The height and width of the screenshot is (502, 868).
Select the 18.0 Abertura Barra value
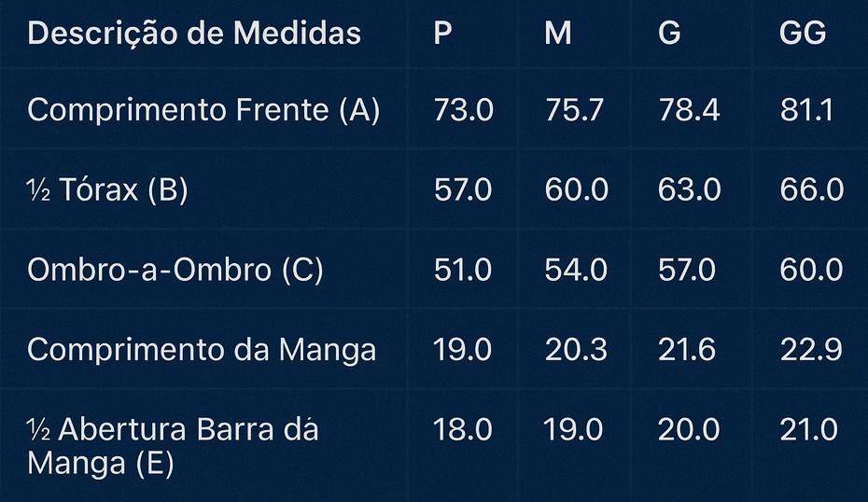(462, 429)
